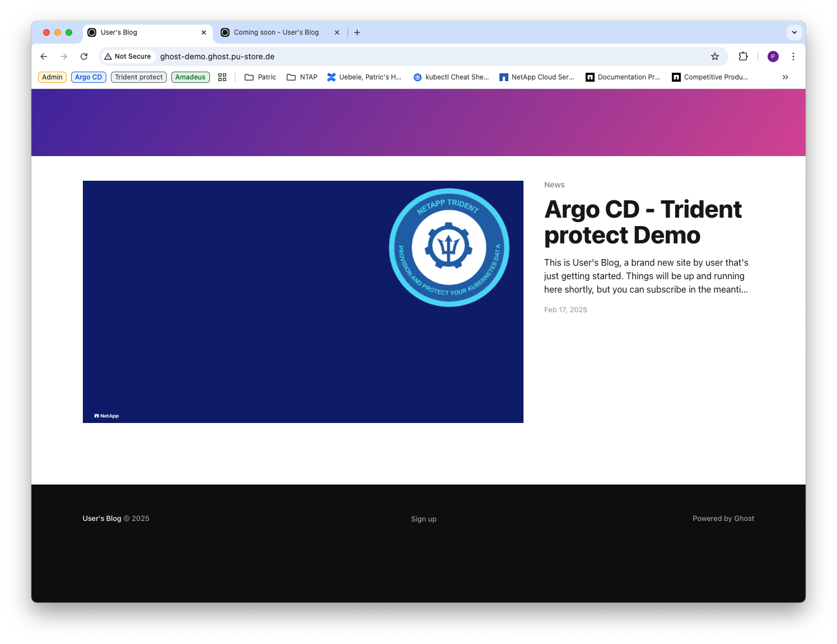Maximize the Chrome window
The image size is (837, 644).
click(69, 32)
